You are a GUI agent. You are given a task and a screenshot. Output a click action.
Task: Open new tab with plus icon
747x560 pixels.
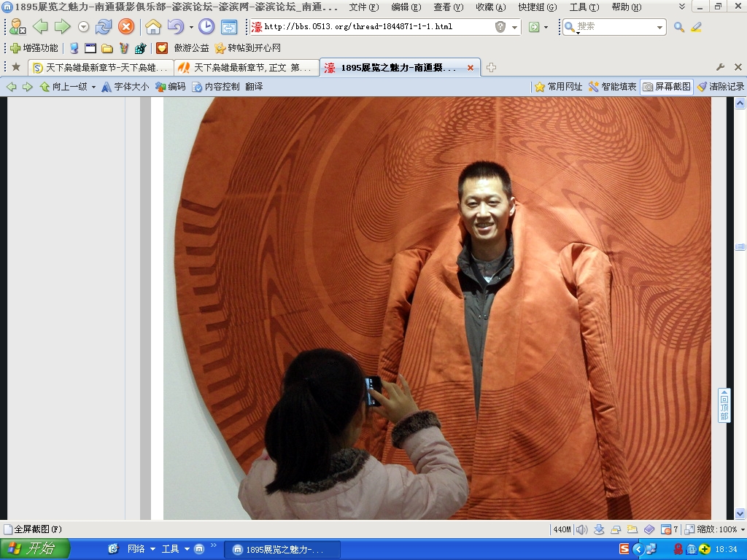[491, 67]
